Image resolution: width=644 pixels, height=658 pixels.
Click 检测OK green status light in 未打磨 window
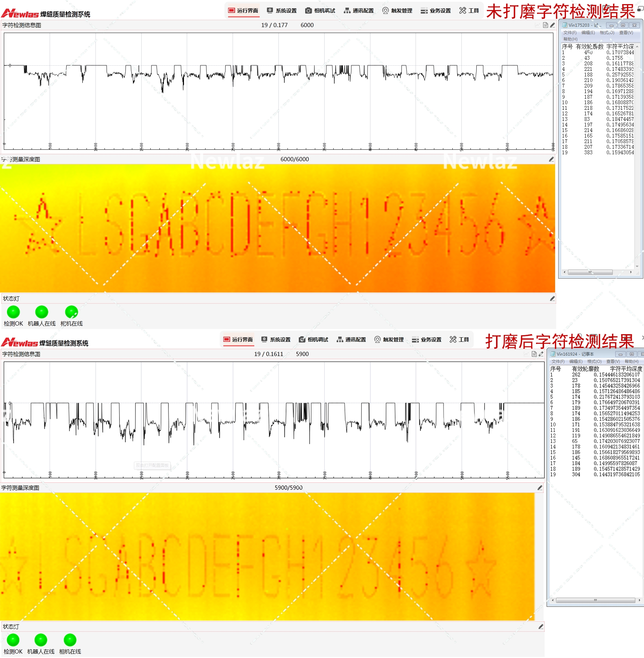pos(14,312)
